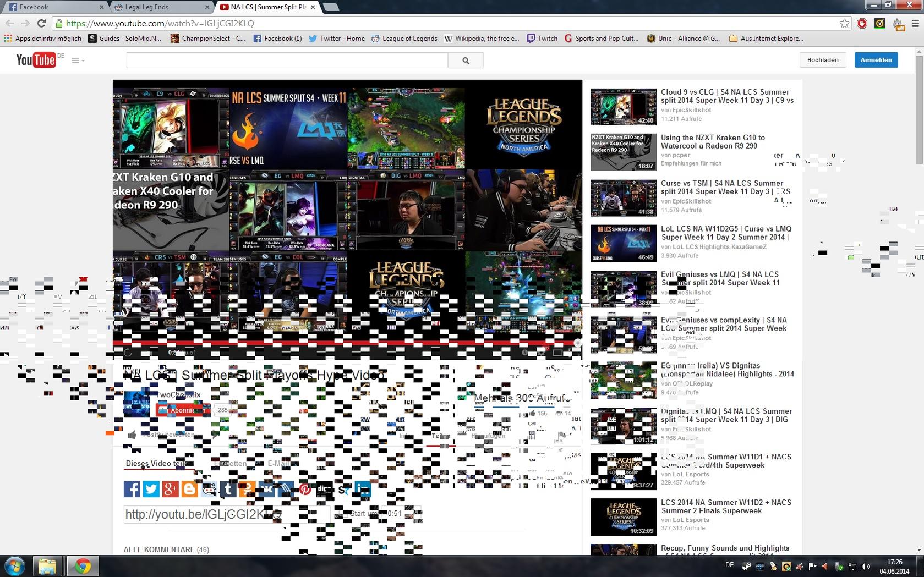
Task: Share video via Facebook icon
Action: [132, 488]
